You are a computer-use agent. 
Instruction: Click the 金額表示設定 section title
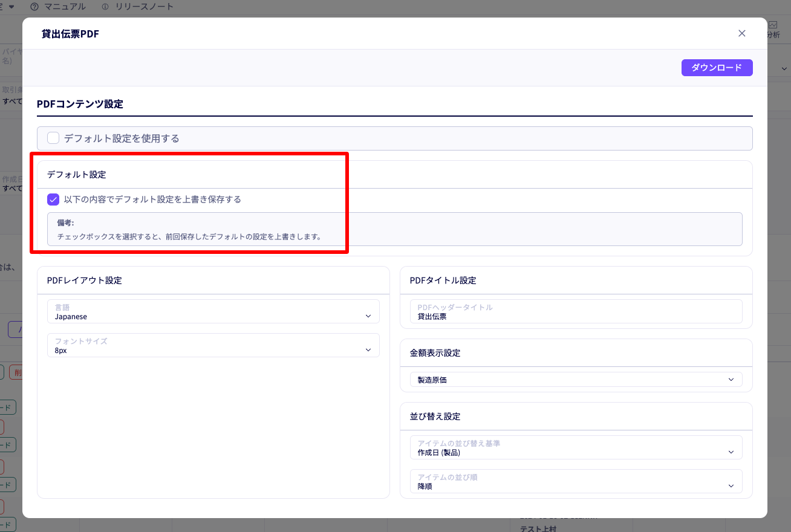click(x=435, y=353)
